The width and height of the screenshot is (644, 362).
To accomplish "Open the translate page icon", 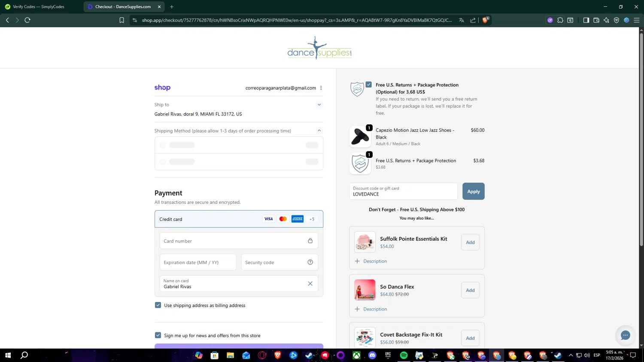I will 462,20.
